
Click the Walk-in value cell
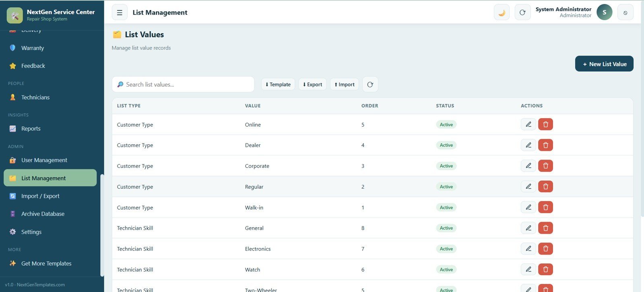(x=254, y=208)
